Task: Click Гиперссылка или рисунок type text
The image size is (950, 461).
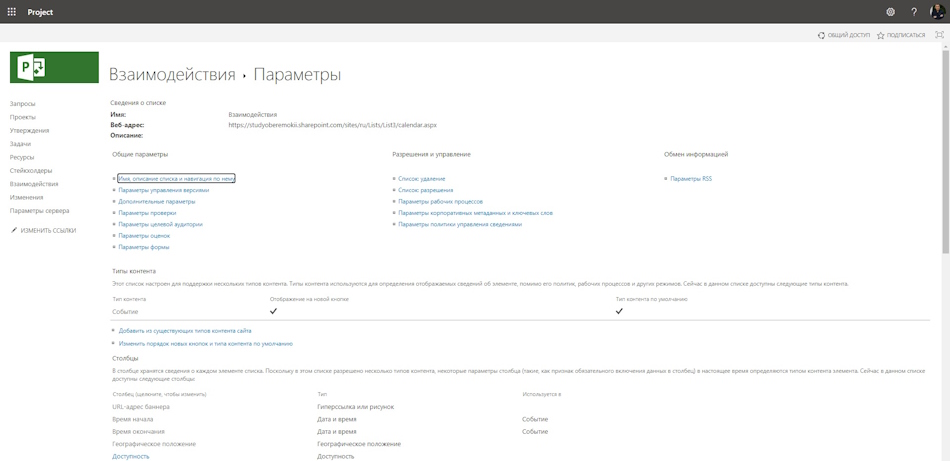Action: (356, 407)
